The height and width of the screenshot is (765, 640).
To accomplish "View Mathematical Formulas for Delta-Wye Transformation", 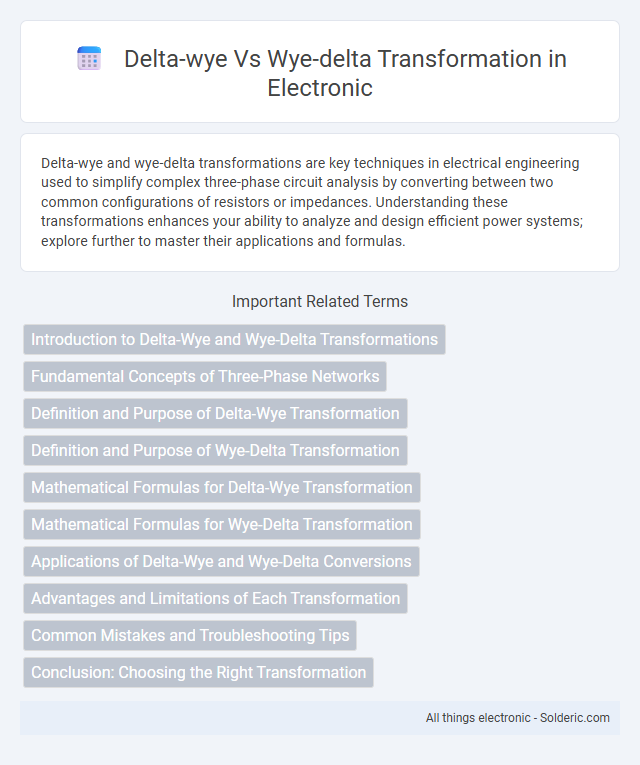I will tap(221, 487).
